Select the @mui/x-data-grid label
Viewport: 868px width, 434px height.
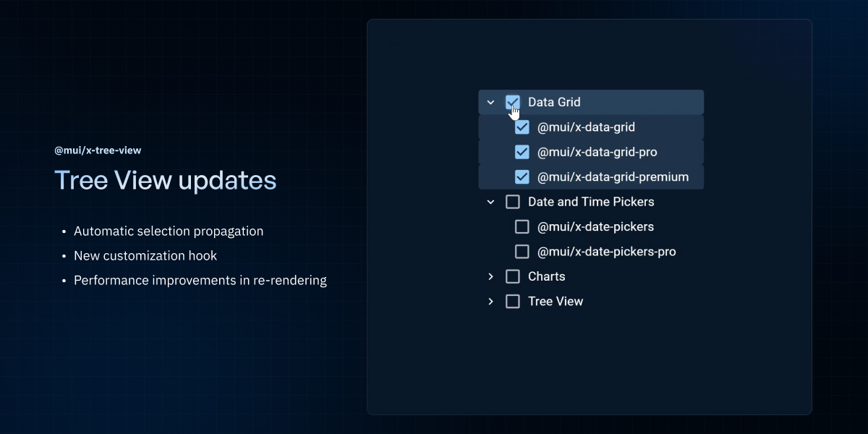586,127
